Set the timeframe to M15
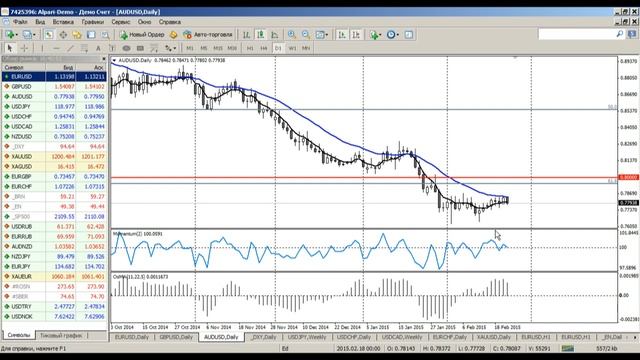Viewport: 640px width, 360px height. pos(218,48)
